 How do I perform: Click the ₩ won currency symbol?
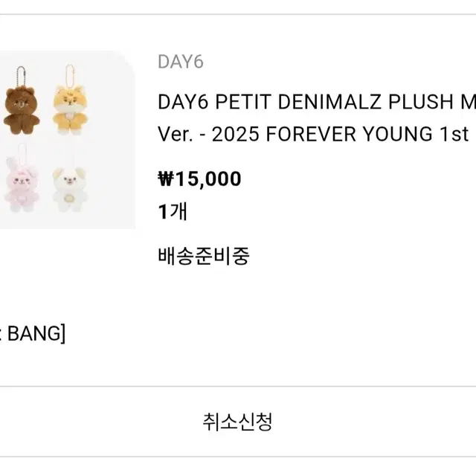(165, 179)
